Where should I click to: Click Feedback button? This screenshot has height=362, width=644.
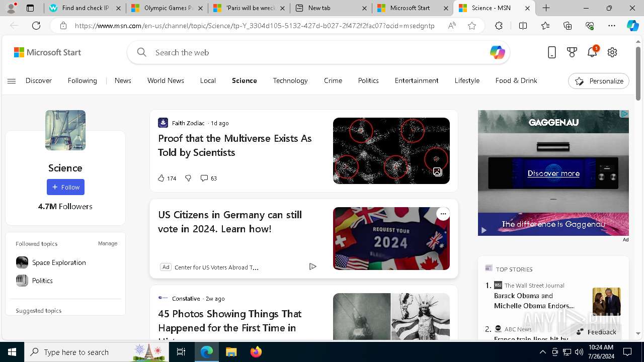pyautogui.click(x=597, y=332)
